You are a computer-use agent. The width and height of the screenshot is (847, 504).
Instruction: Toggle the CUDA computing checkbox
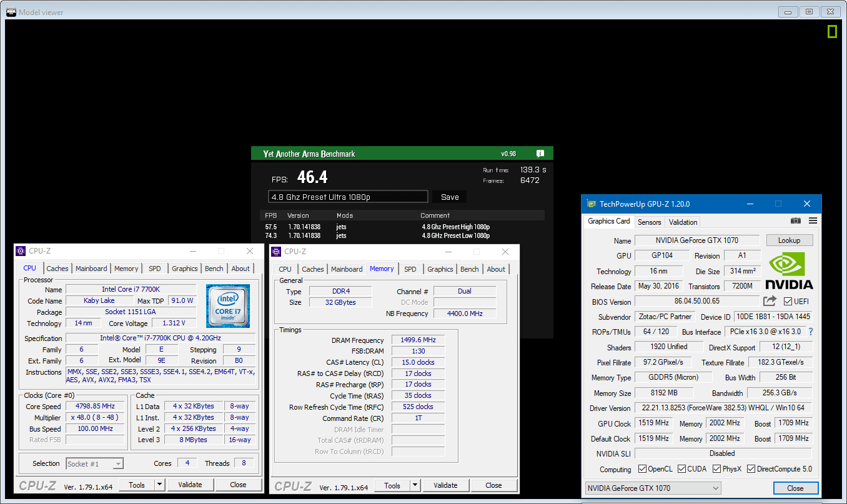682,469
